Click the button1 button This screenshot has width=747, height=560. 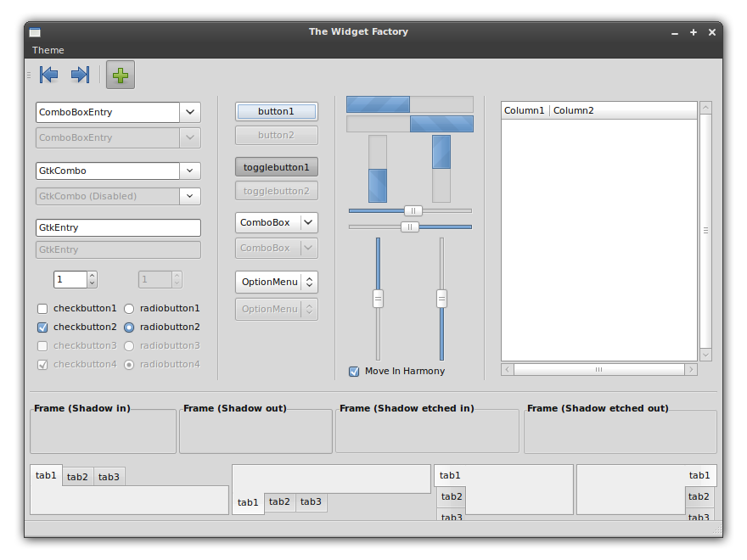coord(276,111)
